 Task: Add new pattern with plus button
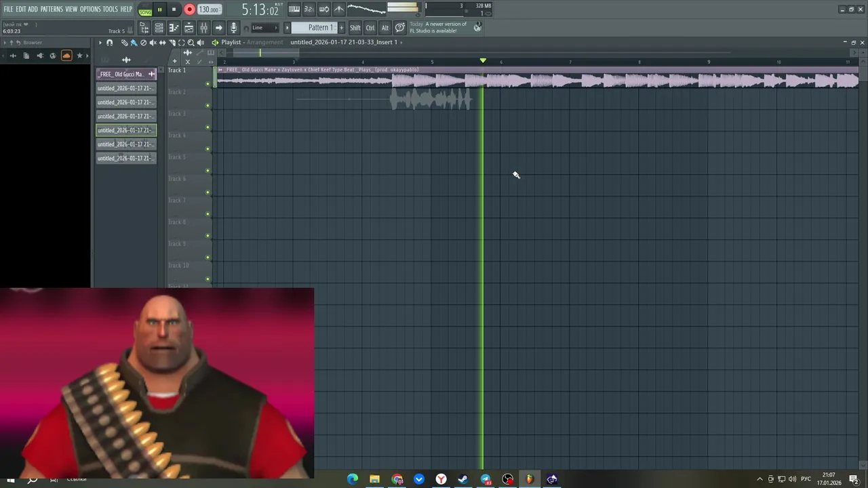click(x=341, y=28)
